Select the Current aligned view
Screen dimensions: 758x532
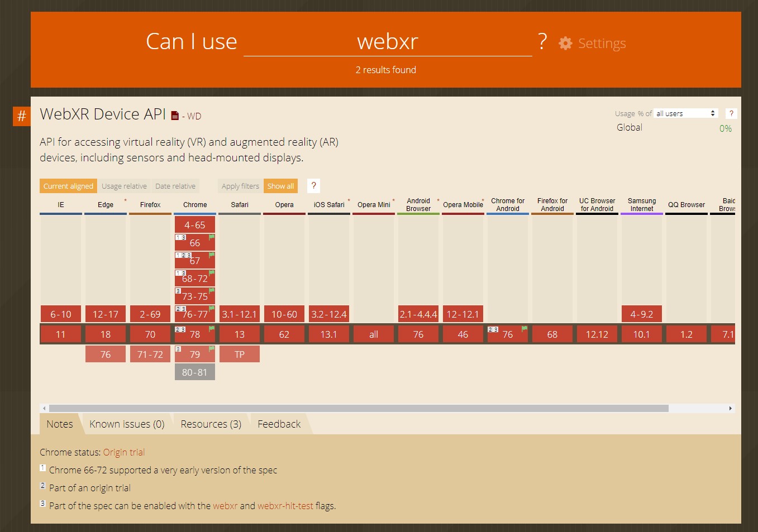68,186
